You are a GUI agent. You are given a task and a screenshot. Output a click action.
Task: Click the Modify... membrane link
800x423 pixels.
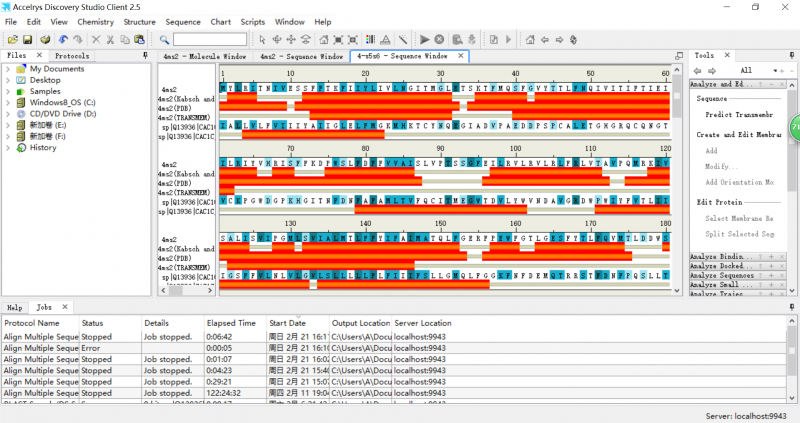click(x=721, y=166)
